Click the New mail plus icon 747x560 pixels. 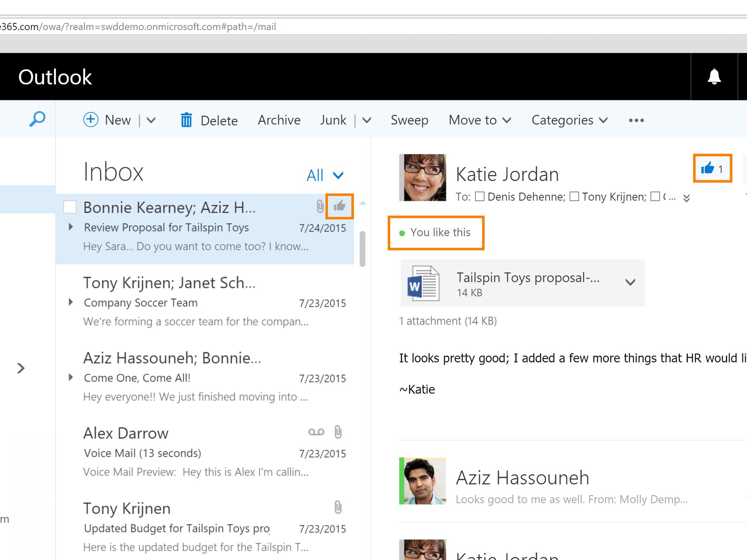coord(91,120)
